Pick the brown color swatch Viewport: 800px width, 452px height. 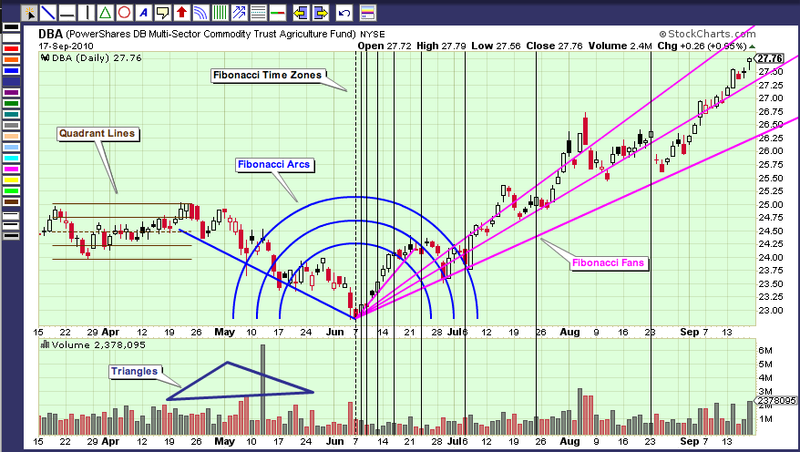pos(11,202)
